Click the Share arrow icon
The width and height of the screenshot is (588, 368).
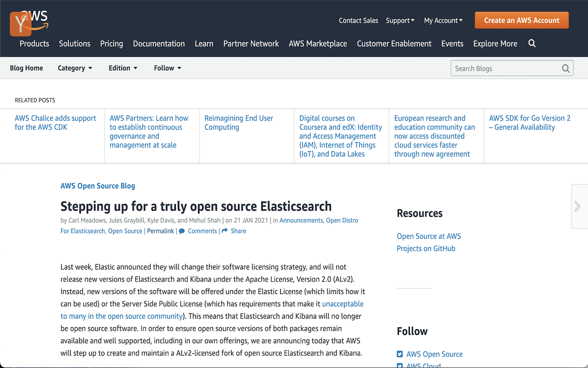(x=225, y=231)
